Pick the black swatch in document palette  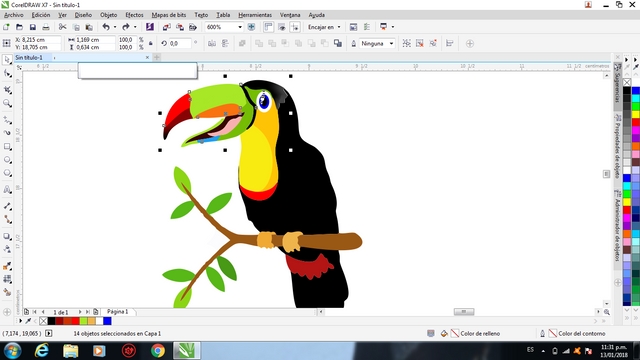point(51,321)
